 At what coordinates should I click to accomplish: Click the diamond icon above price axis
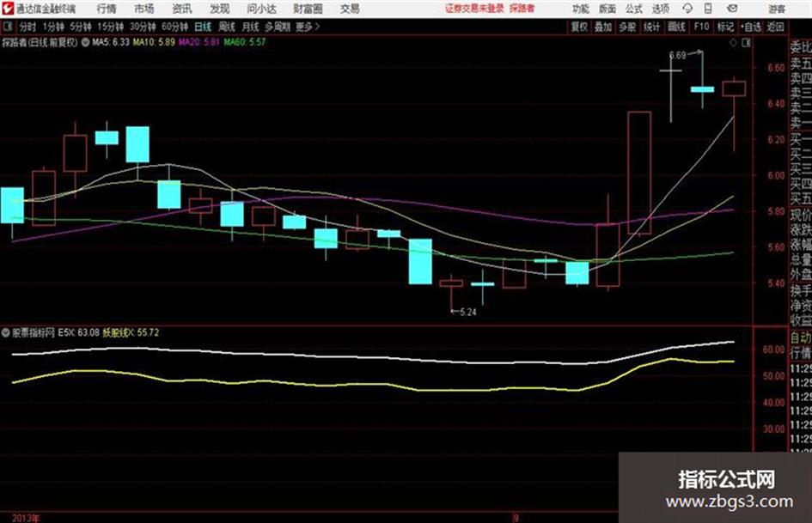coord(733,43)
